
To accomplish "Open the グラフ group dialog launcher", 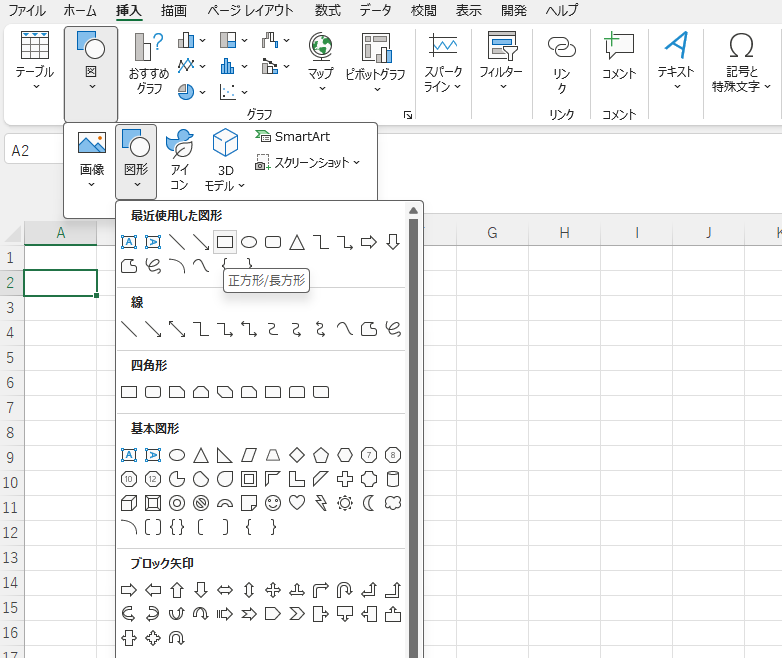I will click(x=408, y=115).
